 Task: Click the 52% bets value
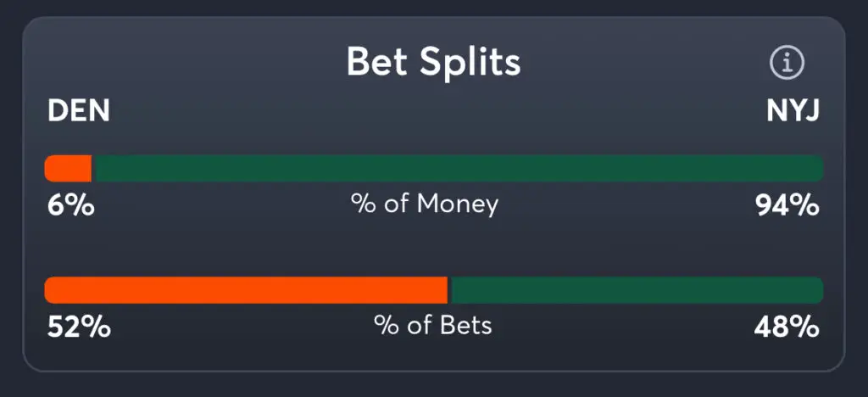tap(77, 327)
